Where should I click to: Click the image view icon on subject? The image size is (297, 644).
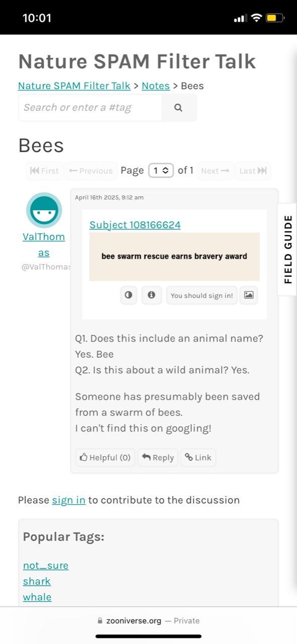248,295
